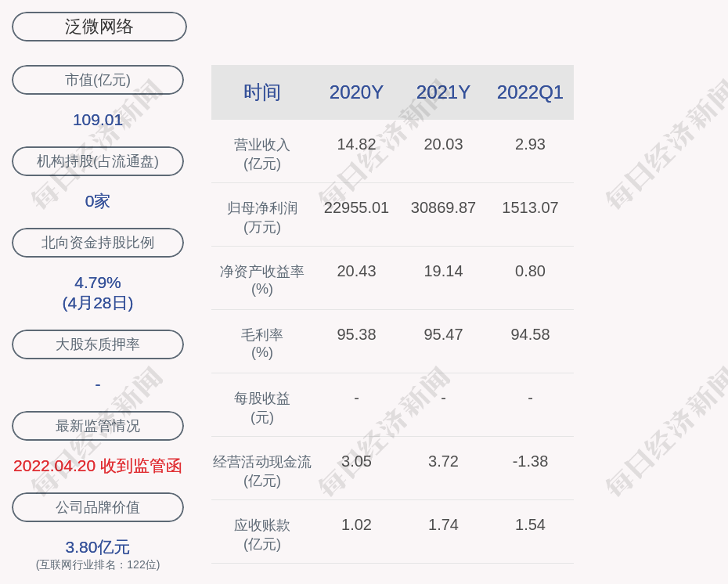Select the 4.79% northbound holding value
The image size is (728, 584).
[98, 283]
